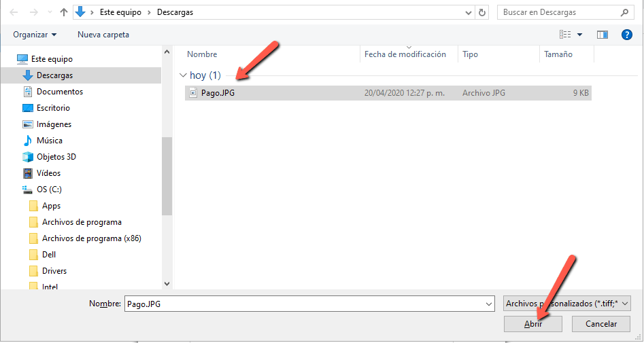Open the Organizar menu

[35, 35]
